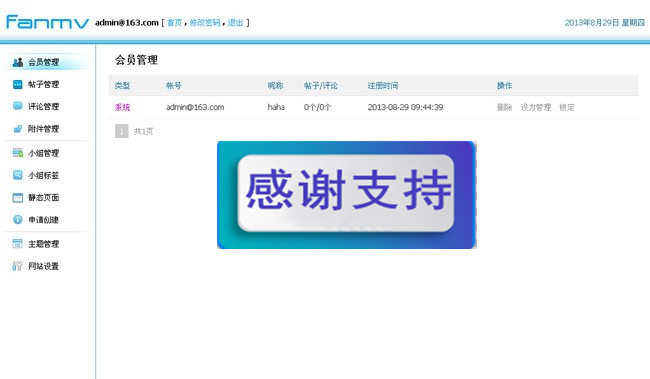This screenshot has height=379, width=650.
Task: Click the 静态页面 window icon
Action: (x=17, y=198)
